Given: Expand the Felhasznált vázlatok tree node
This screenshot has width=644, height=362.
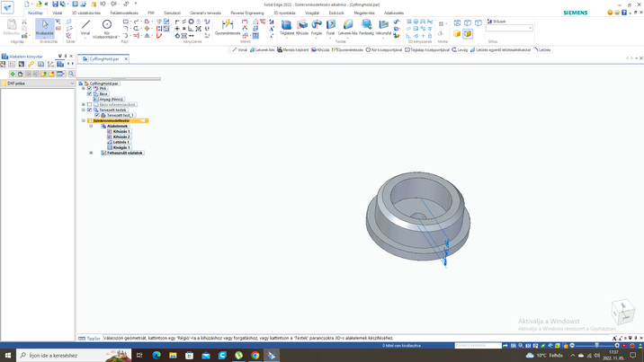Looking at the screenshot, I should (x=92, y=153).
